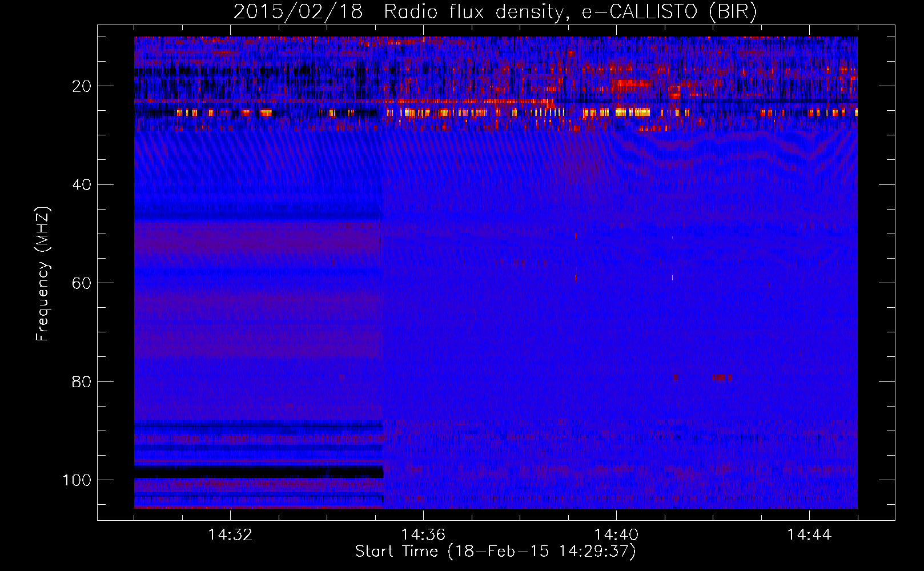Click the 60 MHz frequency tick label
The width and height of the screenshot is (924, 571).
point(82,283)
